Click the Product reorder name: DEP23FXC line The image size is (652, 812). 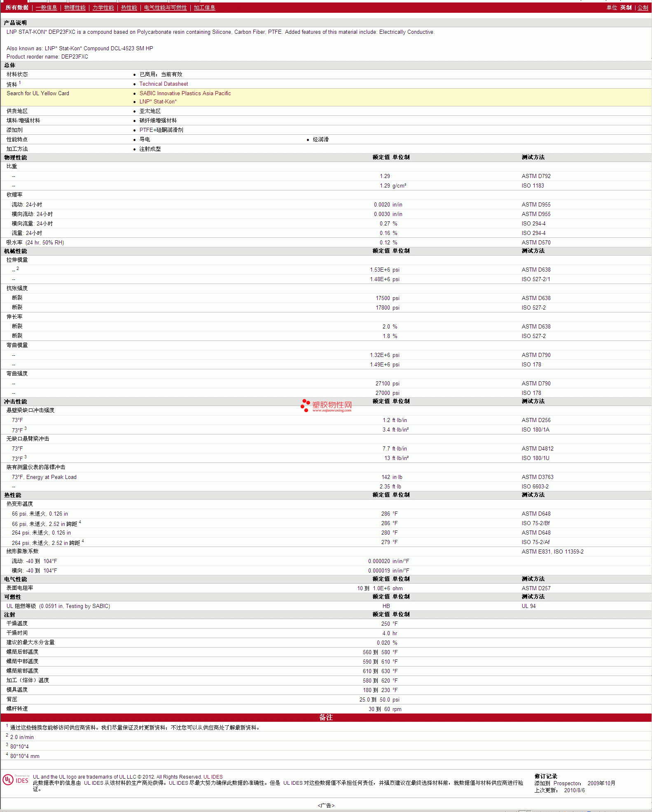47,57
